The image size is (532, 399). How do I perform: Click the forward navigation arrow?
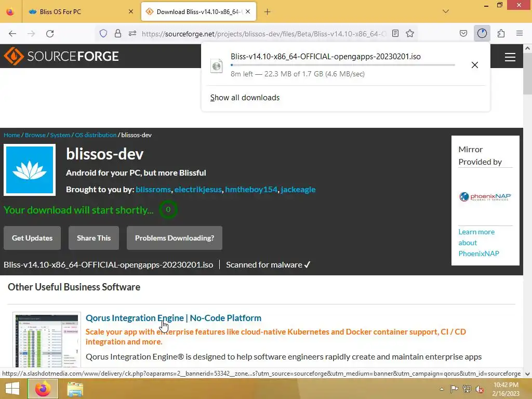[31, 34]
